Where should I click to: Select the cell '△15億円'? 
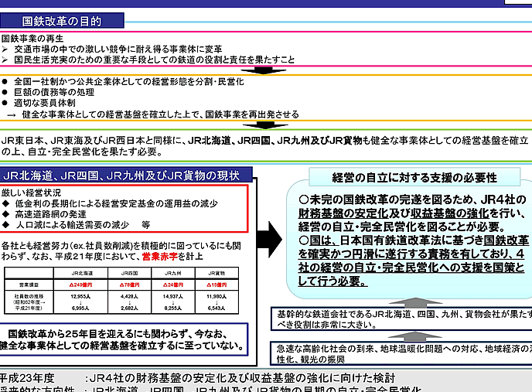[217, 285]
